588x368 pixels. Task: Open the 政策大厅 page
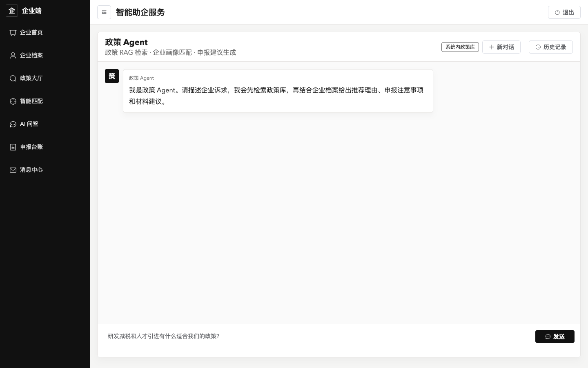coord(45,79)
